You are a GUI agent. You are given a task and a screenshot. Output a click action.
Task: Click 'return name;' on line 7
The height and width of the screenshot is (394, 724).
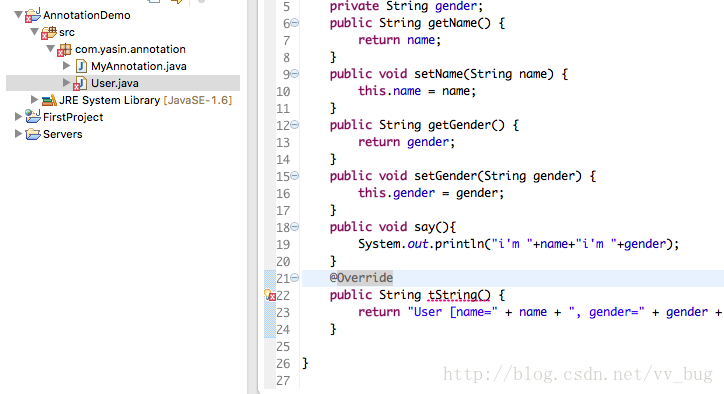[399, 40]
